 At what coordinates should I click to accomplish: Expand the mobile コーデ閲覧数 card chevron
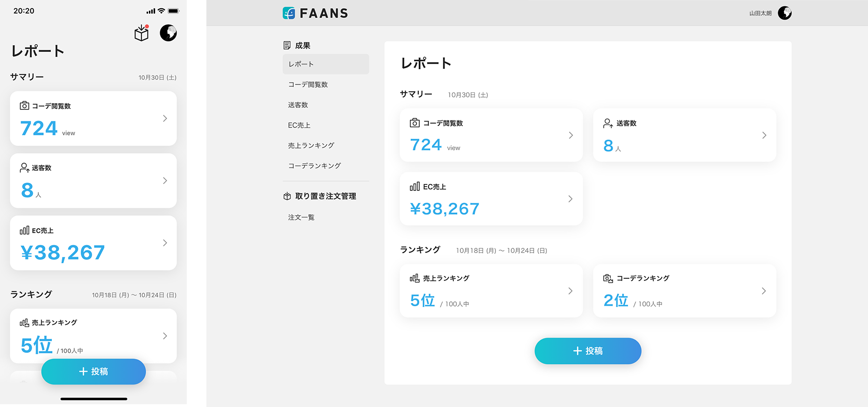[165, 119]
